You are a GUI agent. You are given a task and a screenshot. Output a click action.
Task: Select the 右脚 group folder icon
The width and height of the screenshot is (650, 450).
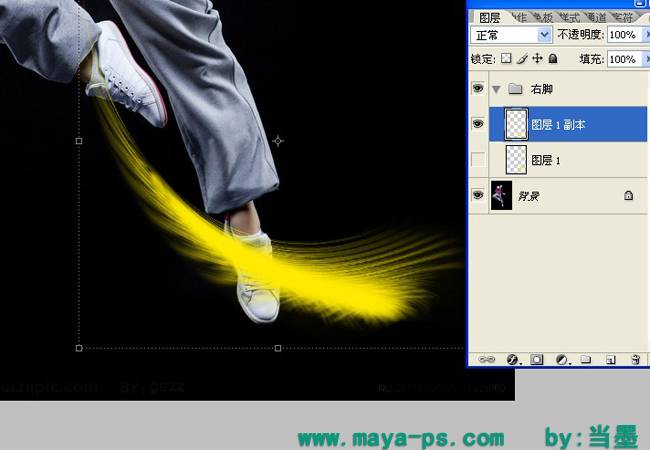(x=515, y=88)
